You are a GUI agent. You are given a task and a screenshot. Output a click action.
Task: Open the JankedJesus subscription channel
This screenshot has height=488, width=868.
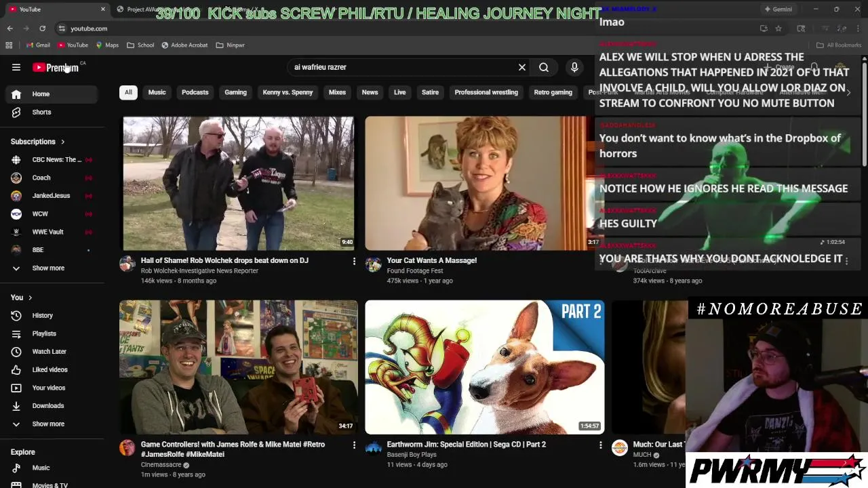coord(52,196)
